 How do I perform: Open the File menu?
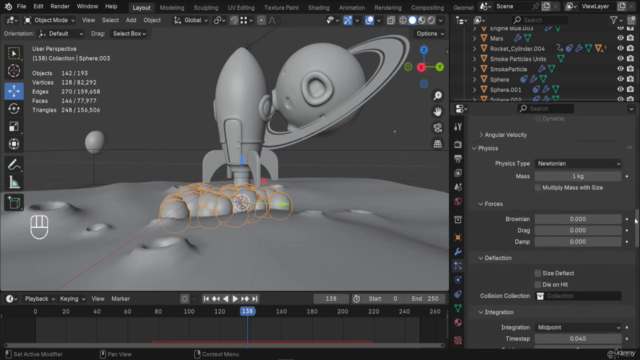[21, 7]
